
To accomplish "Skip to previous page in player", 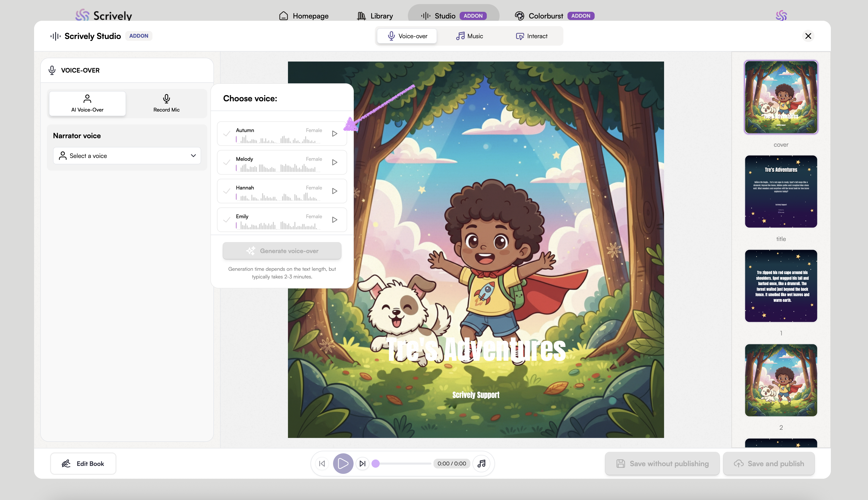I will click(x=322, y=464).
